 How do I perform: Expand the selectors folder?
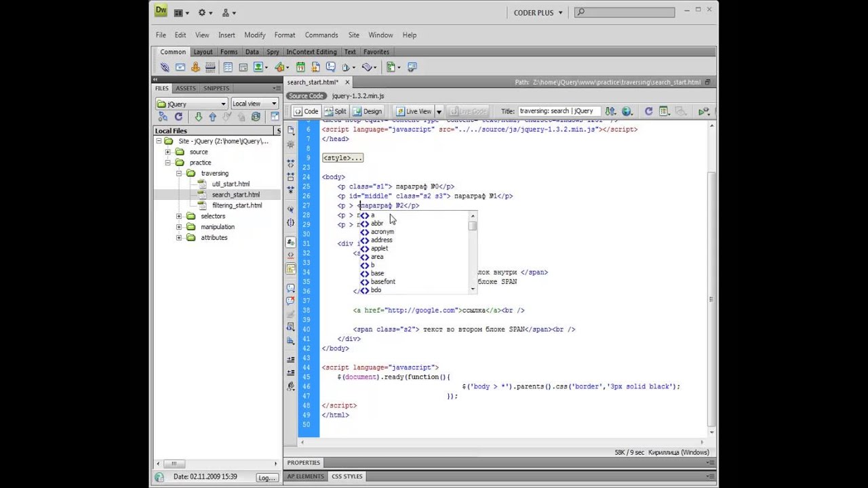(x=179, y=216)
